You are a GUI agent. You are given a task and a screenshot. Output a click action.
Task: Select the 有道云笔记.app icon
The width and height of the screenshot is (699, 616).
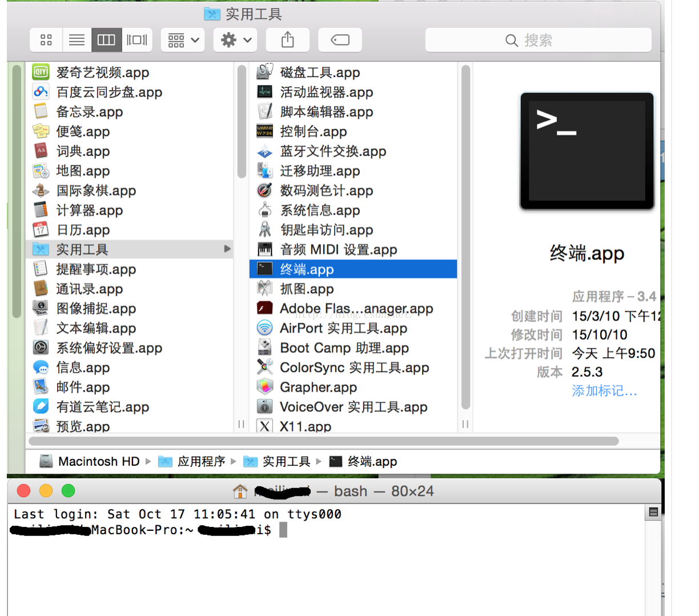41,406
